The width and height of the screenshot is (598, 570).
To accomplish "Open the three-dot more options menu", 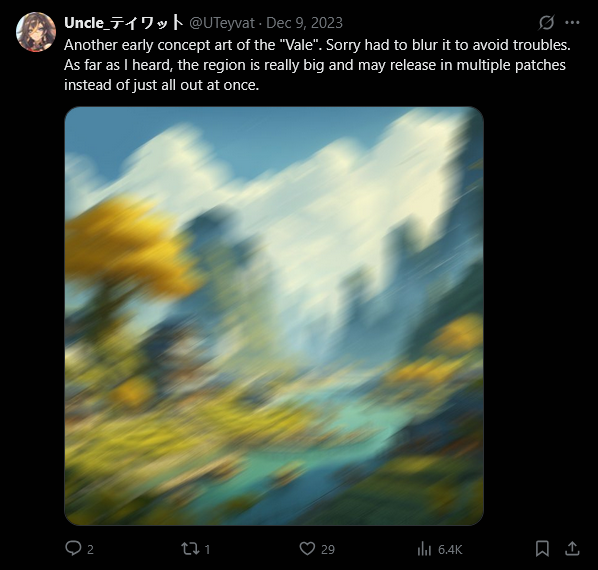I will pos(572,22).
